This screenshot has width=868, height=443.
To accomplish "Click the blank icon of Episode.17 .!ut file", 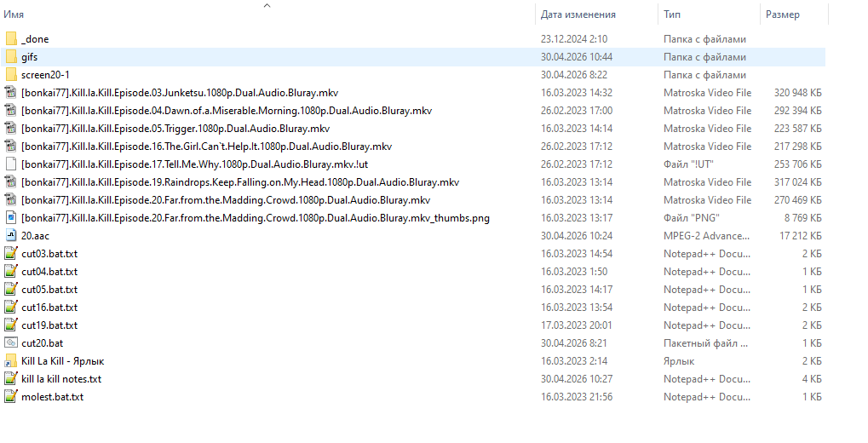I will point(11,164).
